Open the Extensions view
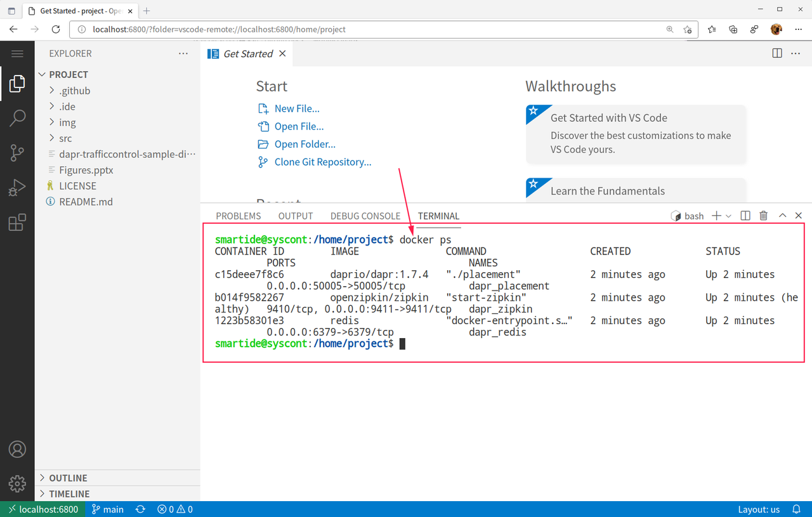Viewport: 812px width, 517px height. click(17, 222)
